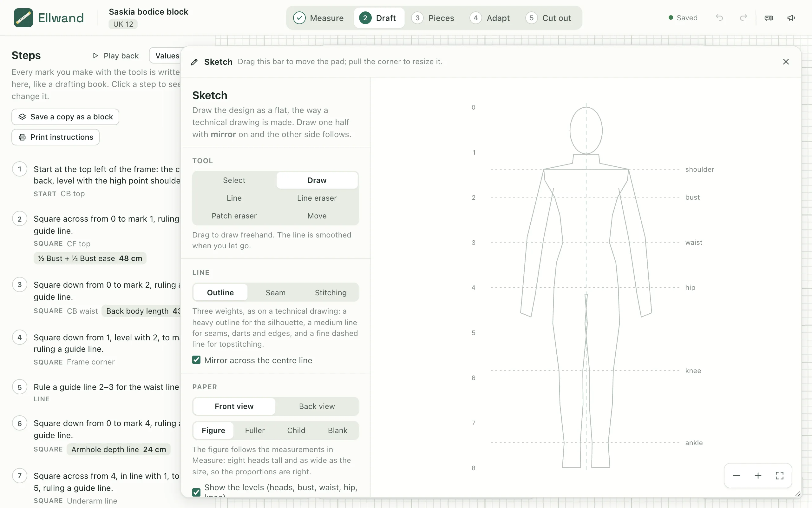Zoom out with the minus icon
Image resolution: width=812 pixels, height=508 pixels.
pos(737,475)
